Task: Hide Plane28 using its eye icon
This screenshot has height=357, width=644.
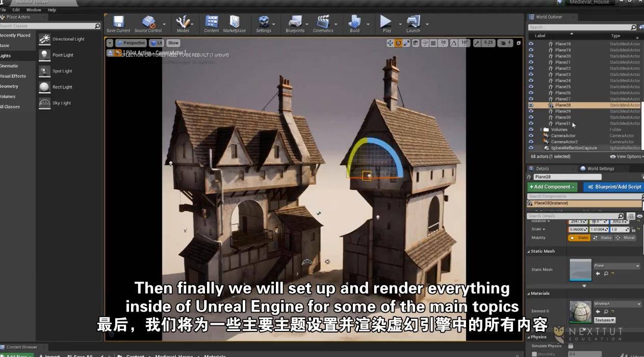Action: click(531, 105)
